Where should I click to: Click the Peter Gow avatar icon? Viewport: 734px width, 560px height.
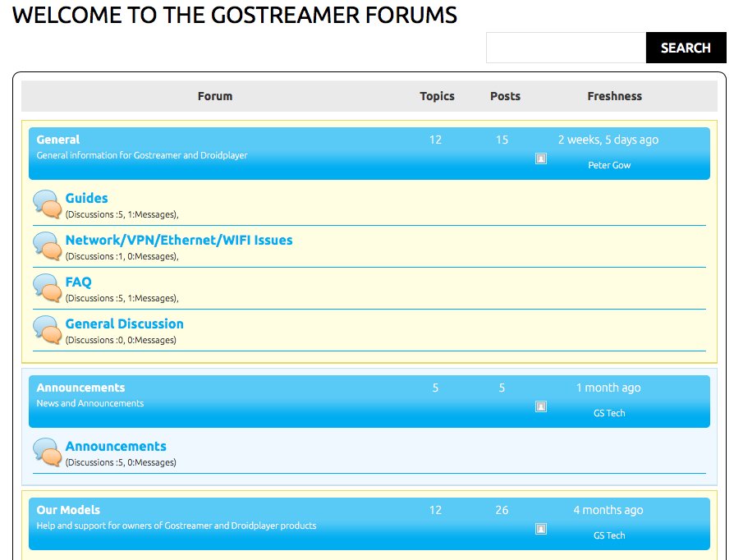[x=541, y=158]
